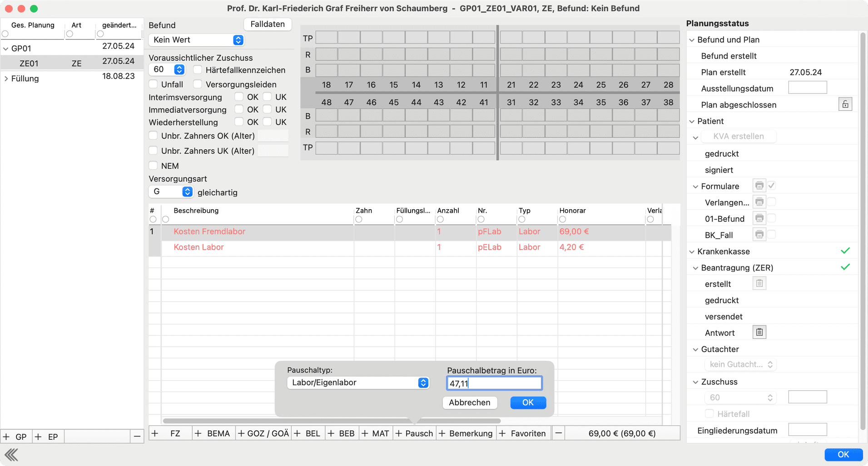Screen dimensions: 868x466
Task: Check Wiederherstellung OK
Action: coord(239,122)
